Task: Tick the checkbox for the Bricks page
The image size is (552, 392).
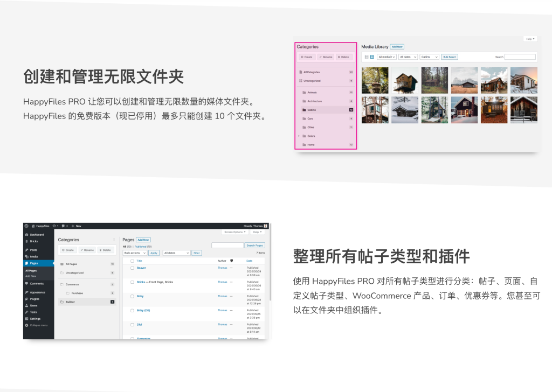Action: 133,282
